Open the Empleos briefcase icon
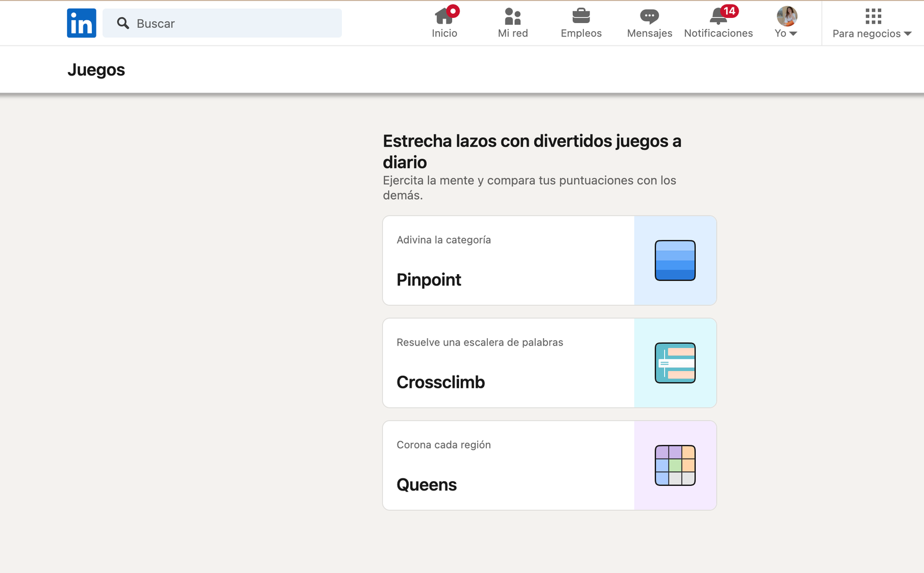The width and height of the screenshot is (924, 573). (x=581, y=16)
